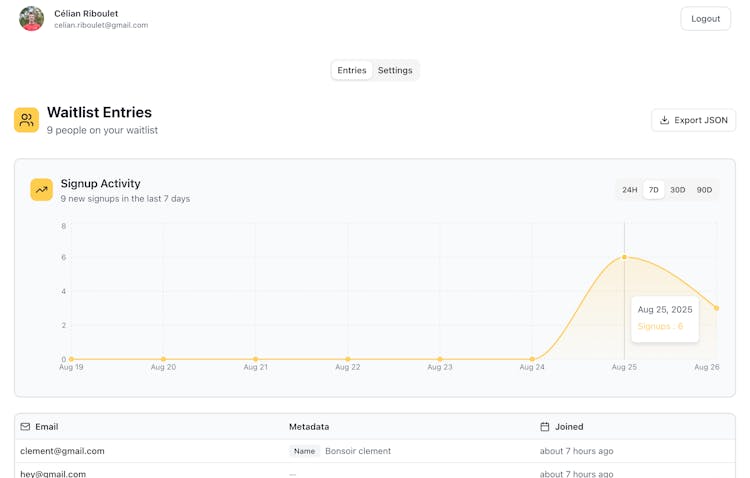Viewport: 750px width, 478px height.
Task: Click the download icon in Export JSON
Action: [665, 120]
